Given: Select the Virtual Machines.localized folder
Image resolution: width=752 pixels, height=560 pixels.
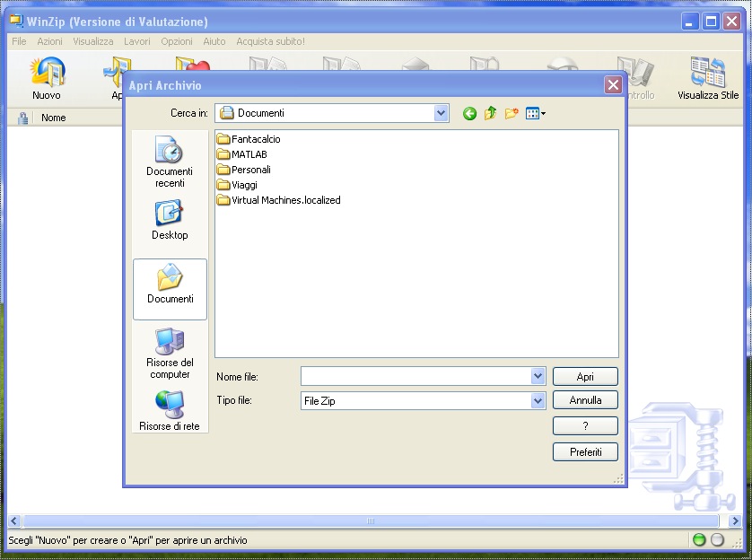Looking at the screenshot, I should coord(284,200).
